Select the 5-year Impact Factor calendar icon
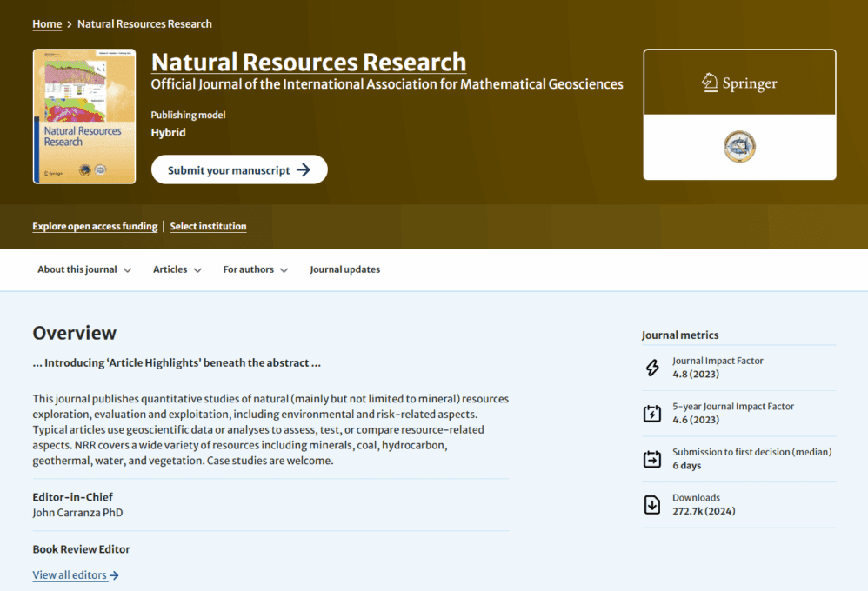 pos(652,413)
